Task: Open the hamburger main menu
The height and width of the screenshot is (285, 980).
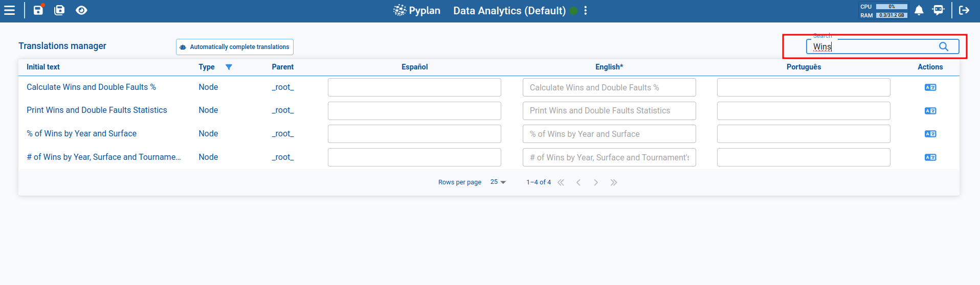Action: point(10,10)
